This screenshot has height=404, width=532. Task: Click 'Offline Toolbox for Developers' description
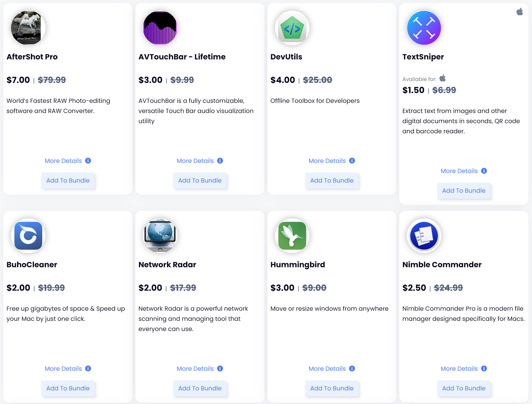[x=315, y=101]
